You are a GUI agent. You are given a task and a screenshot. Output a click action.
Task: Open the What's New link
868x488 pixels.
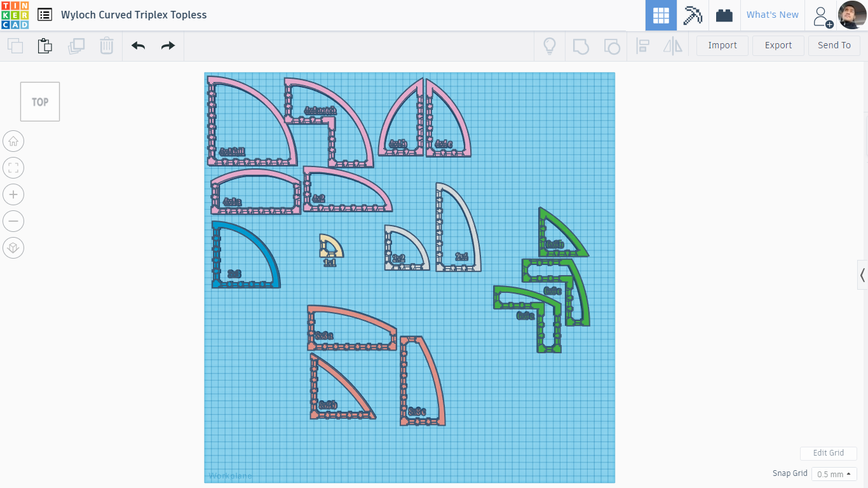773,15
